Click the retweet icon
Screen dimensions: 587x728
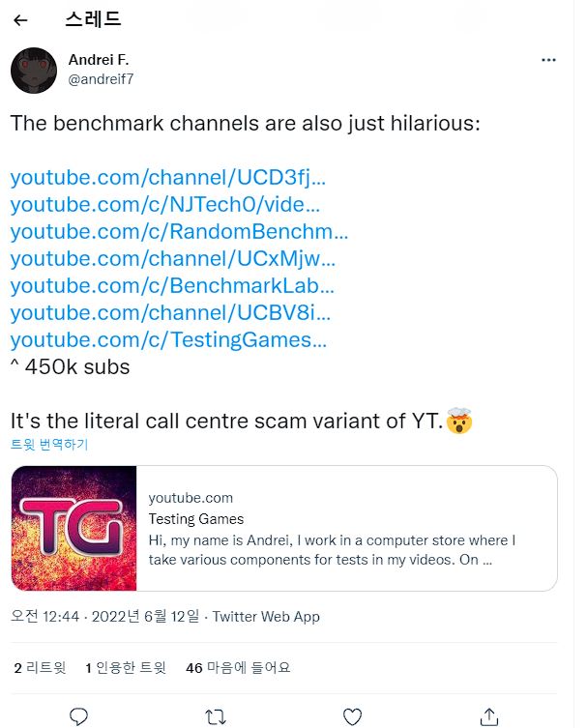tap(217, 715)
